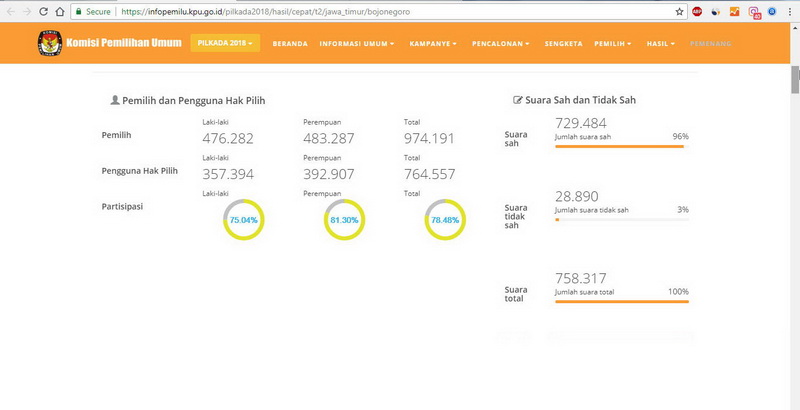800x410 pixels.
Task: Expand the PILKADA 2018 dropdown
Action: pos(225,43)
